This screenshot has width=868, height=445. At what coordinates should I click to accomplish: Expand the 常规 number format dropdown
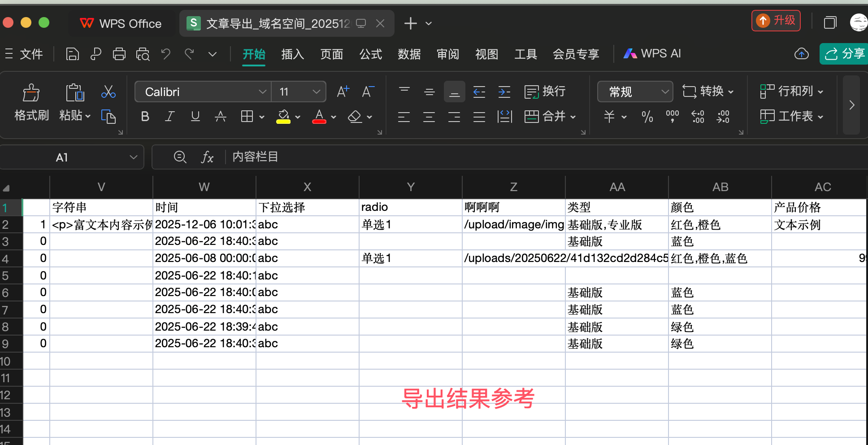click(x=665, y=92)
